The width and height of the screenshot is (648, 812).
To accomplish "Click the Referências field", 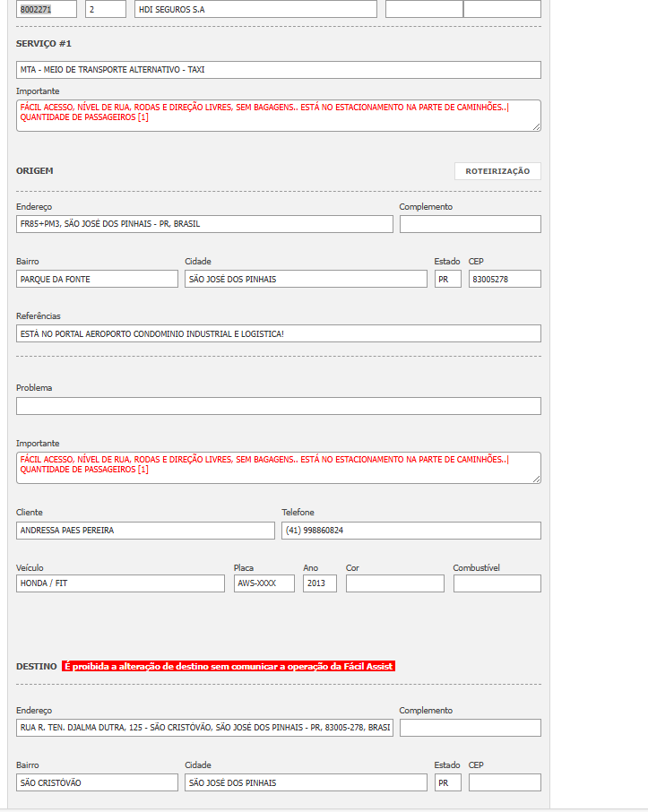I will tap(279, 334).
